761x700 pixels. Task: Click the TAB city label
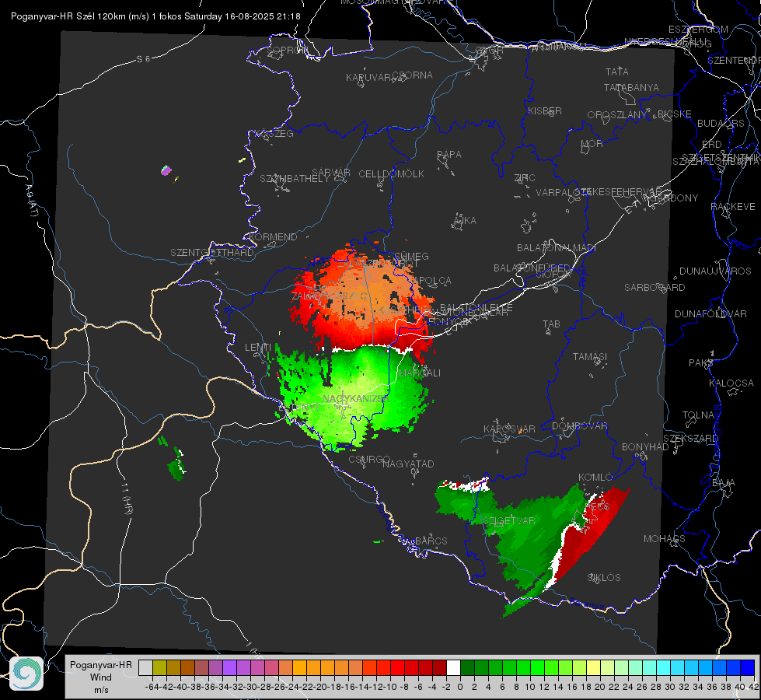pos(551,324)
